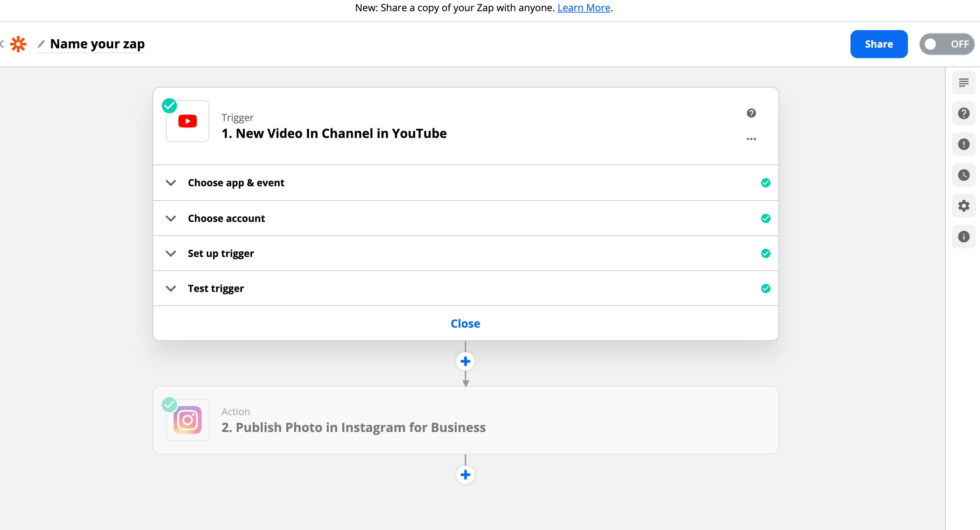
Task: Open the trigger step three-dot menu
Action: [x=751, y=139]
